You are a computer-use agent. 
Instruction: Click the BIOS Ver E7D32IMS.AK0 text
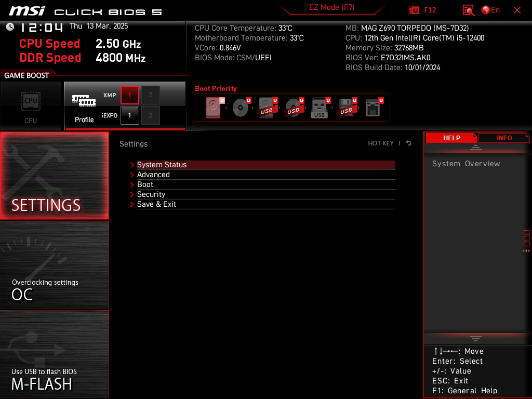tap(388, 58)
